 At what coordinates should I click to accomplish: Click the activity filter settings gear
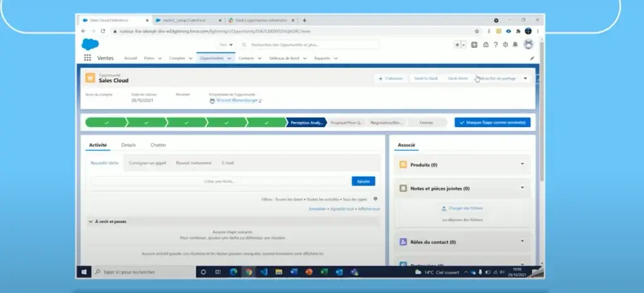coord(375,199)
